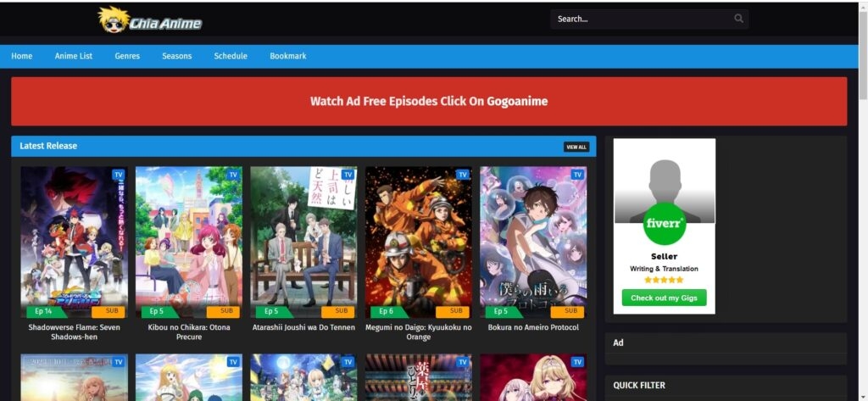Open the Schedule menu
868x401 pixels.
pyautogui.click(x=231, y=56)
